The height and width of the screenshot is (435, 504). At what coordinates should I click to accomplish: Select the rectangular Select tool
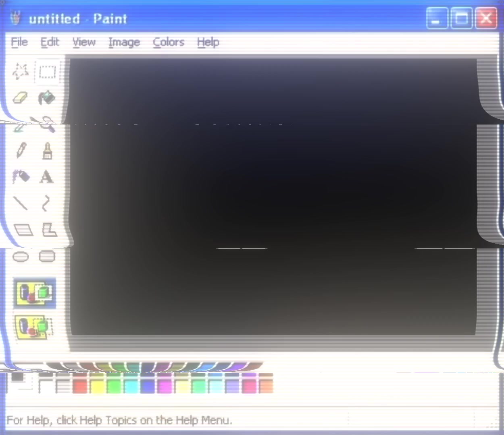point(47,71)
